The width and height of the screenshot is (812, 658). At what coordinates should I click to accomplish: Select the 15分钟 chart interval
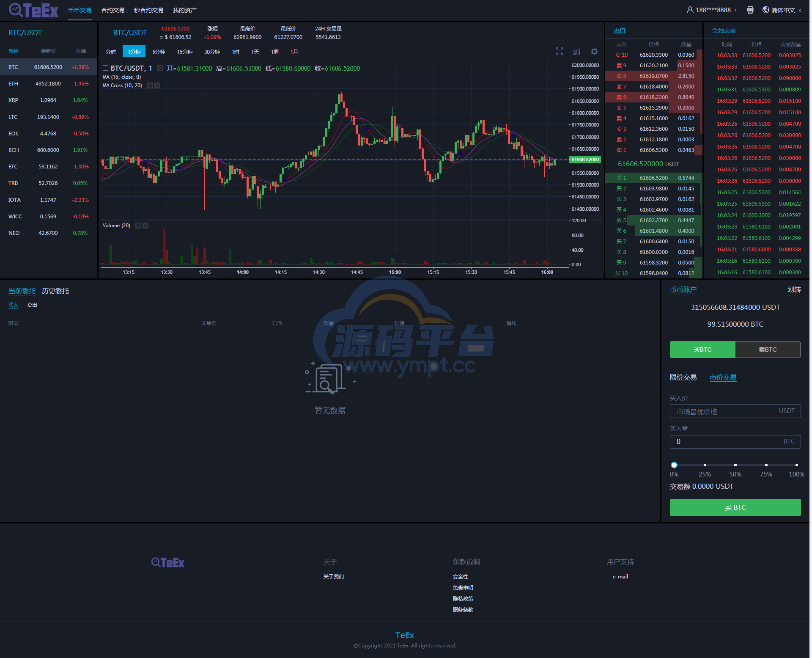[185, 52]
